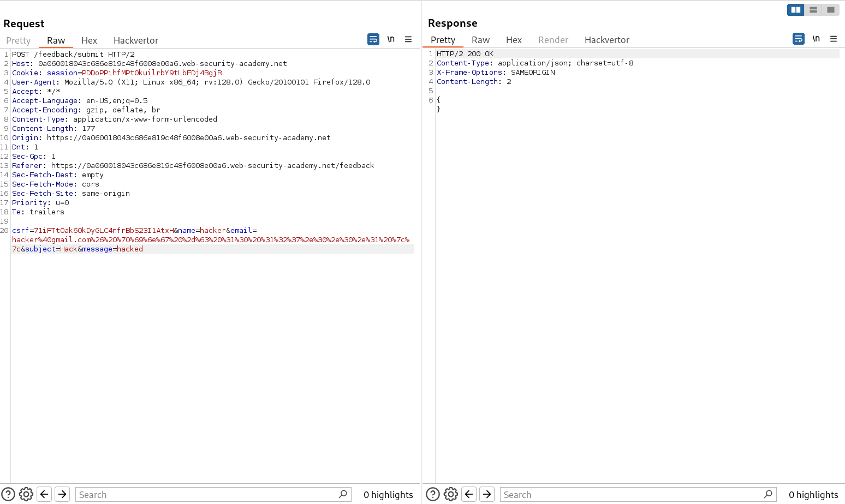The width and height of the screenshot is (845, 504).
Task: Select Response Pretty tab
Action: click(x=443, y=40)
